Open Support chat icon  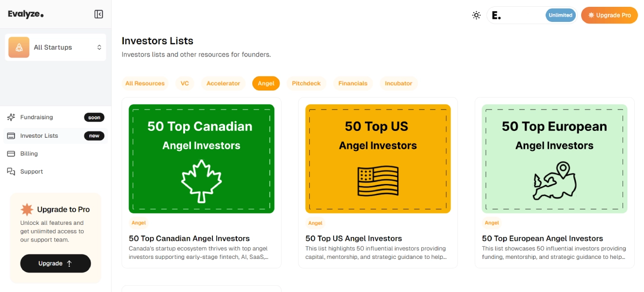point(11,171)
